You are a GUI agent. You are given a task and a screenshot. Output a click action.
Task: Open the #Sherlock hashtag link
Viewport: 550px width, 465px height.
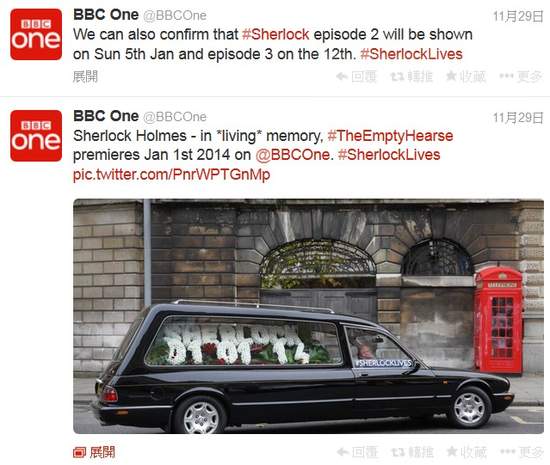pos(276,34)
